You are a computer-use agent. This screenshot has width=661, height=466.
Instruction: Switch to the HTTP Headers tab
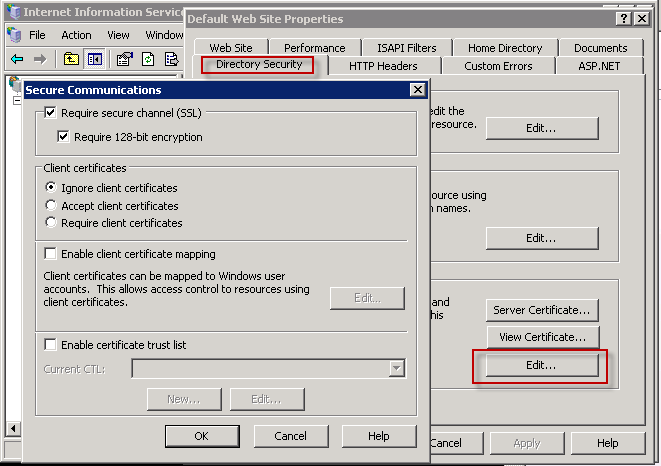click(x=383, y=66)
